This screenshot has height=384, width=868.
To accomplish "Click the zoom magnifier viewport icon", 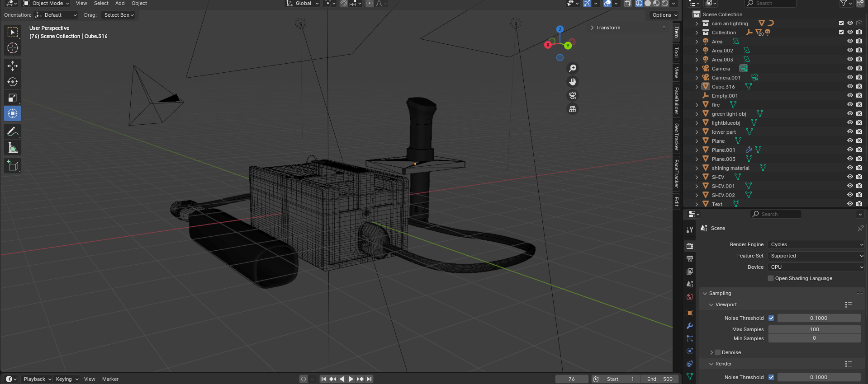I will (573, 68).
